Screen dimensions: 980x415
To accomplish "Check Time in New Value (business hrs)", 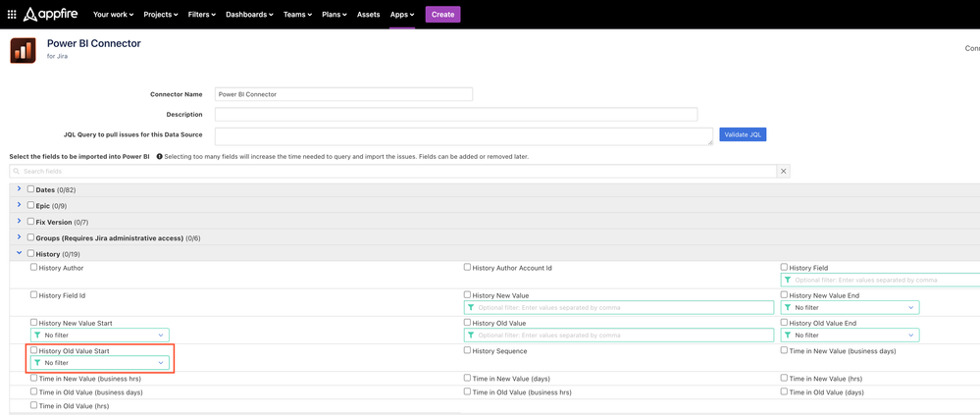I will pyautogui.click(x=33, y=378).
